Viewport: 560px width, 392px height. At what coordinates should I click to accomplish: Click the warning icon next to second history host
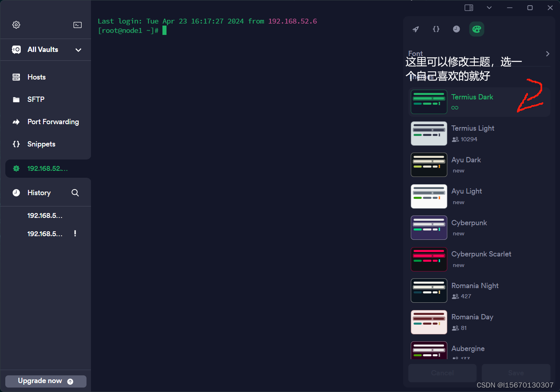click(75, 233)
